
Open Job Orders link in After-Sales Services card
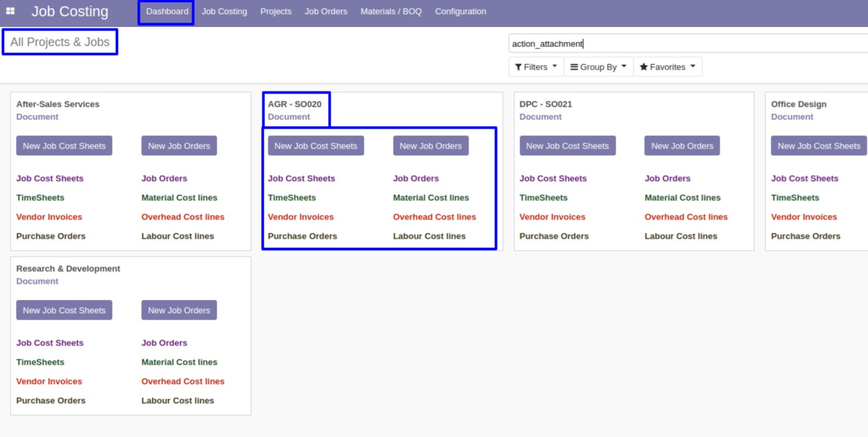(164, 178)
